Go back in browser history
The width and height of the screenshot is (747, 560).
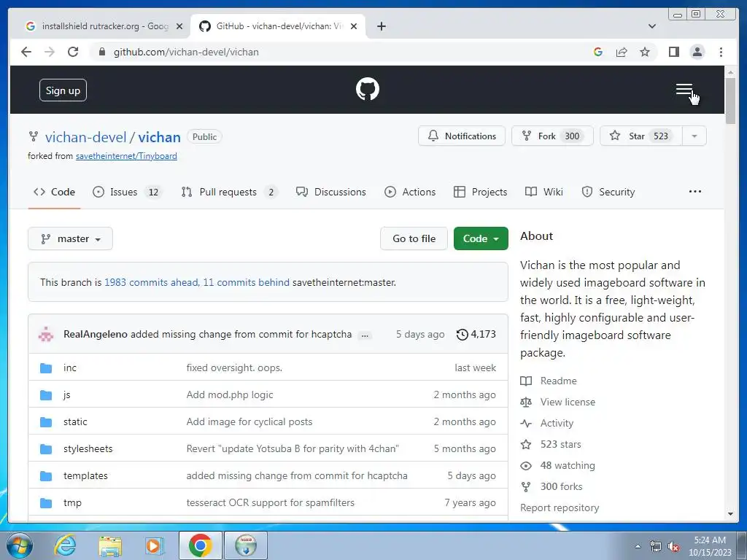click(x=26, y=52)
